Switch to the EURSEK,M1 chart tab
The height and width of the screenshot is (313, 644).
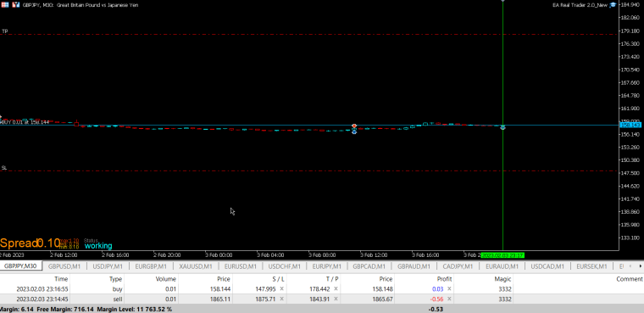(591, 266)
